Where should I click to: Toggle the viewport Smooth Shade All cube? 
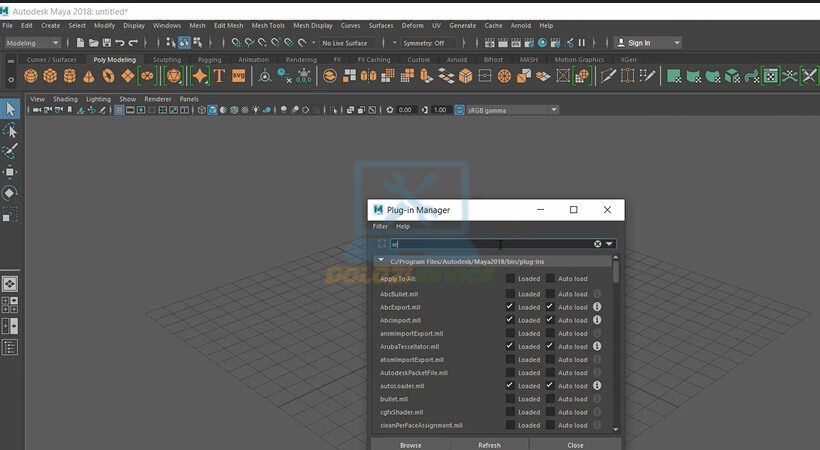(x=212, y=110)
